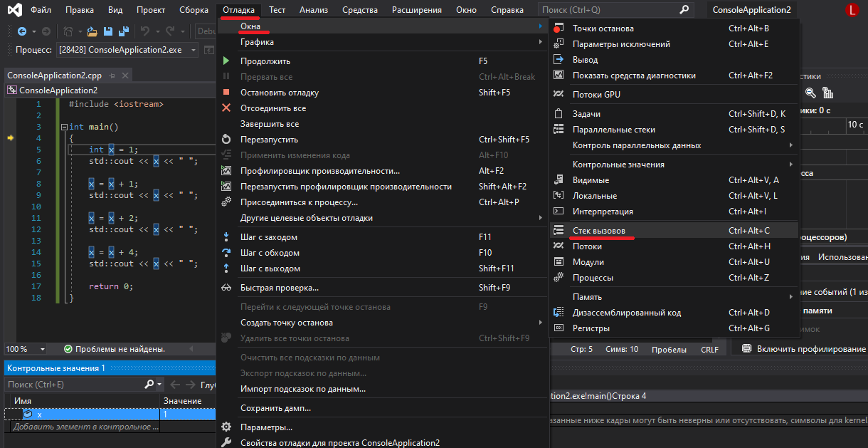Click the user account avatar 'L'
Screen dimensions: 868x448
tap(852, 10)
